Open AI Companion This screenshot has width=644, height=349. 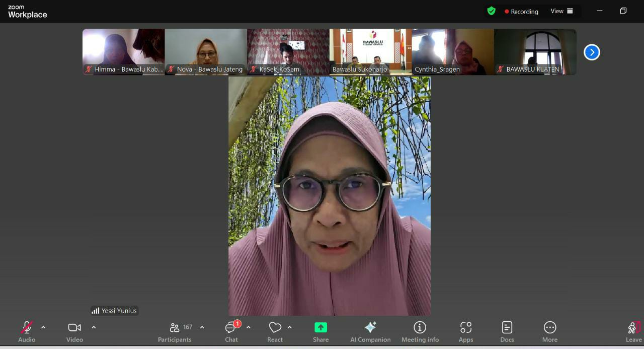coord(370,331)
